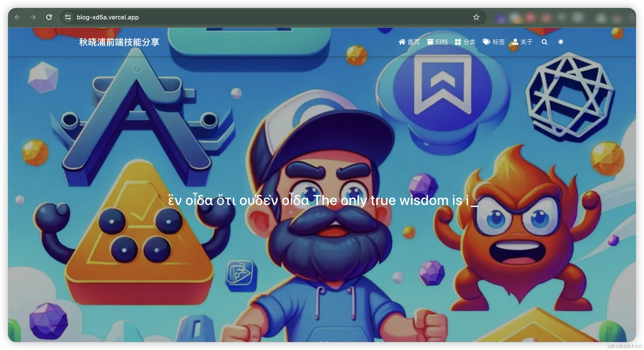Click the person icon beside 关于

[515, 42]
